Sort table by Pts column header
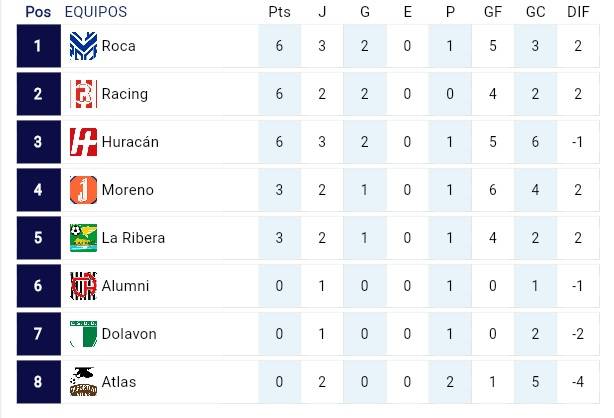 [279, 12]
